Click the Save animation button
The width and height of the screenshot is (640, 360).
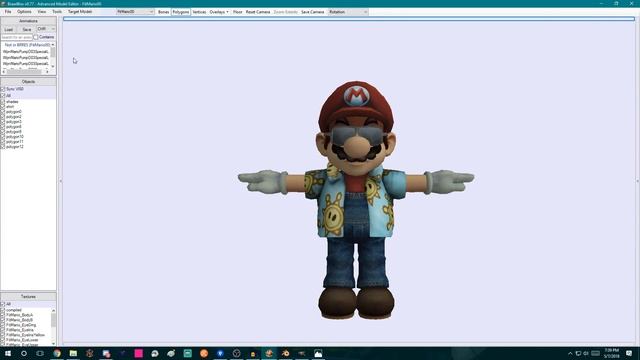(27, 29)
